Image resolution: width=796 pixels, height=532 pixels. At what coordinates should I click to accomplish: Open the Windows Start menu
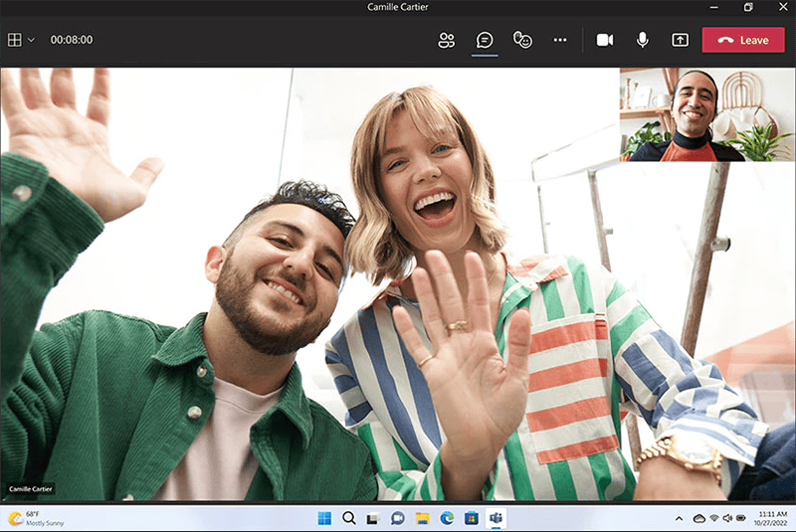(324, 518)
